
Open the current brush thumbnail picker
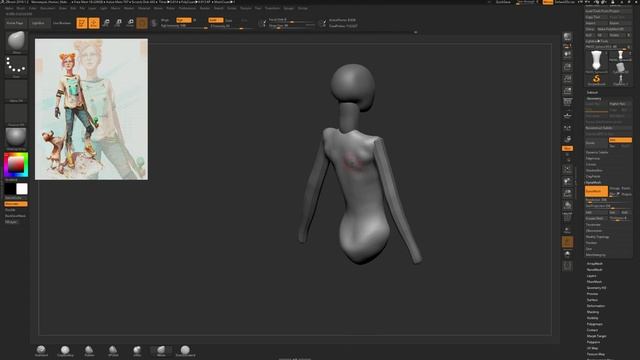click(16, 42)
